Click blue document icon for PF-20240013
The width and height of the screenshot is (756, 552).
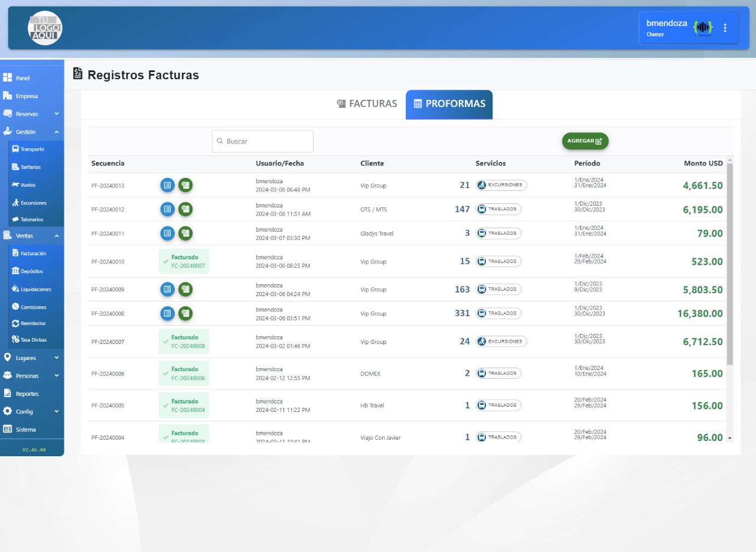click(x=167, y=185)
